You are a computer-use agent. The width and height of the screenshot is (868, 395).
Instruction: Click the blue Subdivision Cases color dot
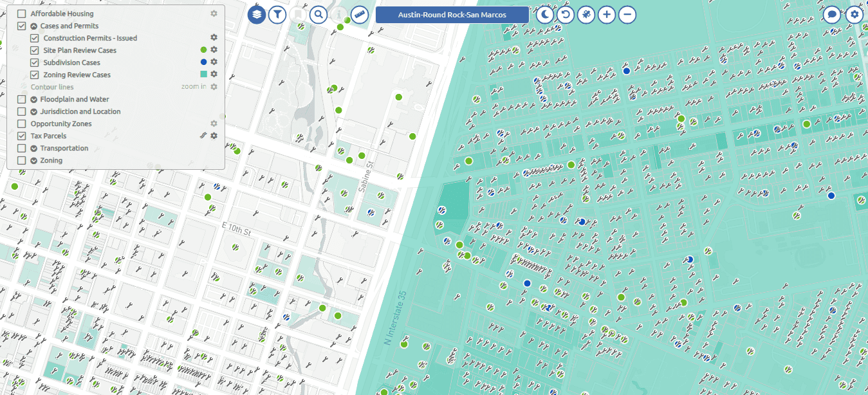coord(203,62)
